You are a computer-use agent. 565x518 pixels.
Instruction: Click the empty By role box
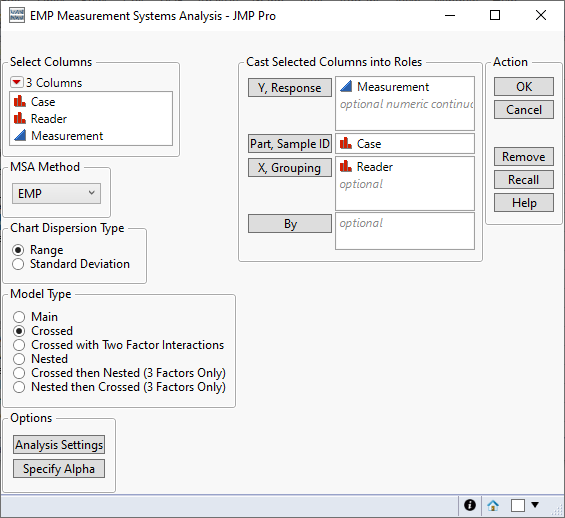click(x=405, y=231)
